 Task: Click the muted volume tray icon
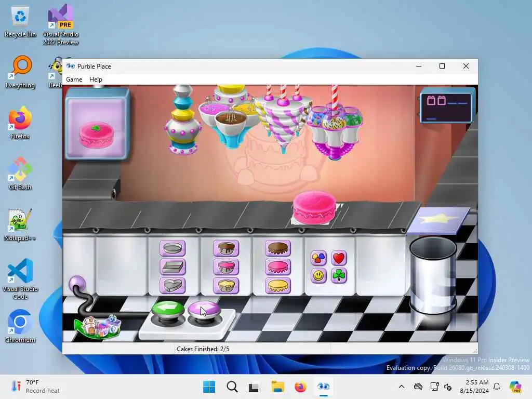[448, 387]
